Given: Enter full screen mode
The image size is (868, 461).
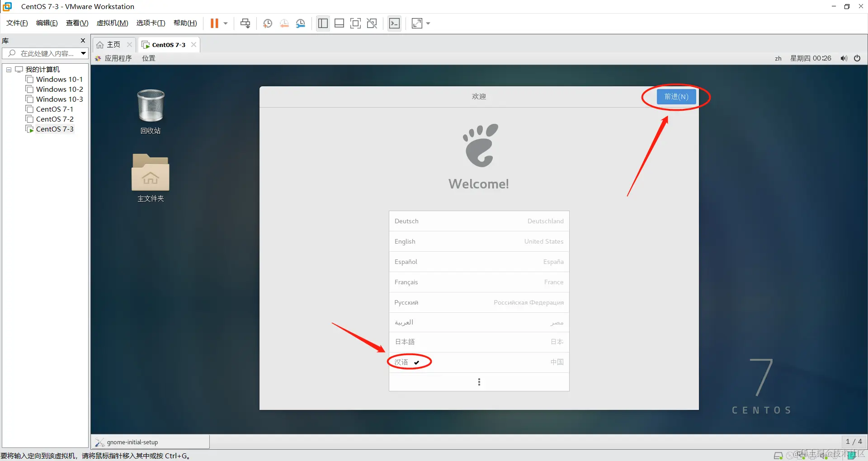Looking at the screenshot, I should click(x=356, y=24).
